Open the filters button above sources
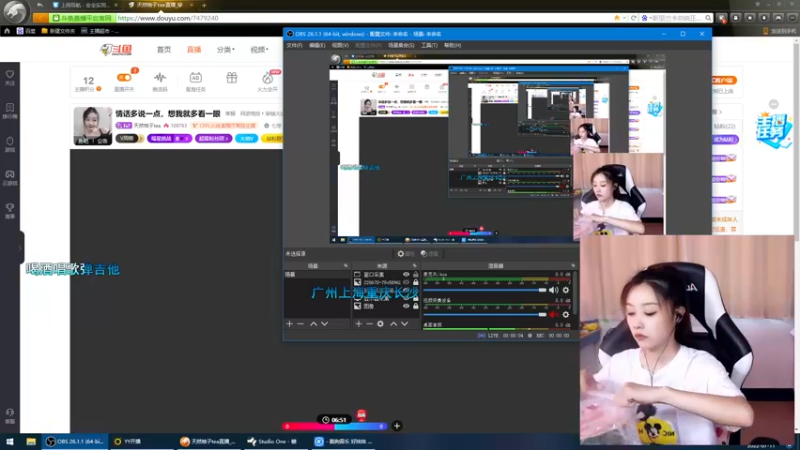The image size is (800, 450). 430,254
